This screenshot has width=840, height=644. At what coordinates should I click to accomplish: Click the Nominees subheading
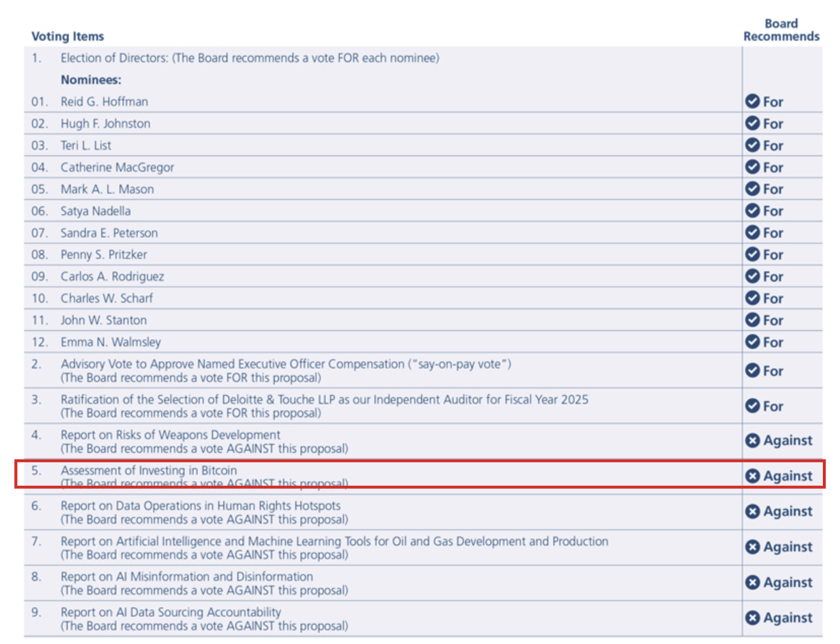coord(90,80)
